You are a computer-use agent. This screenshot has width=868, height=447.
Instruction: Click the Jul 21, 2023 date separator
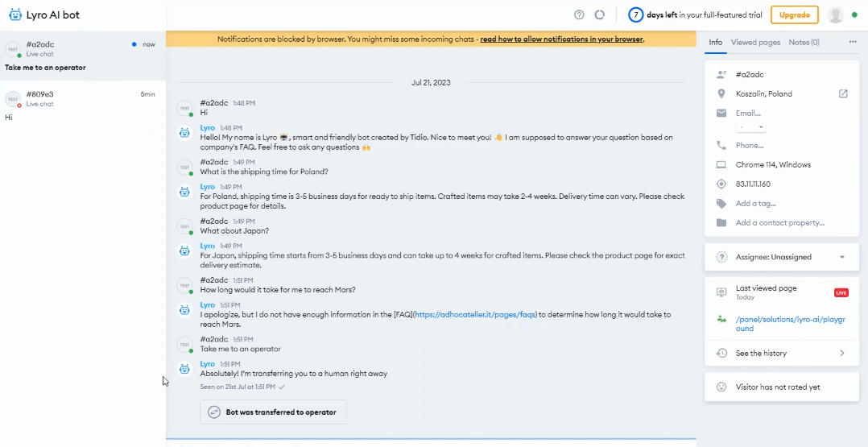[x=431, y=82]
